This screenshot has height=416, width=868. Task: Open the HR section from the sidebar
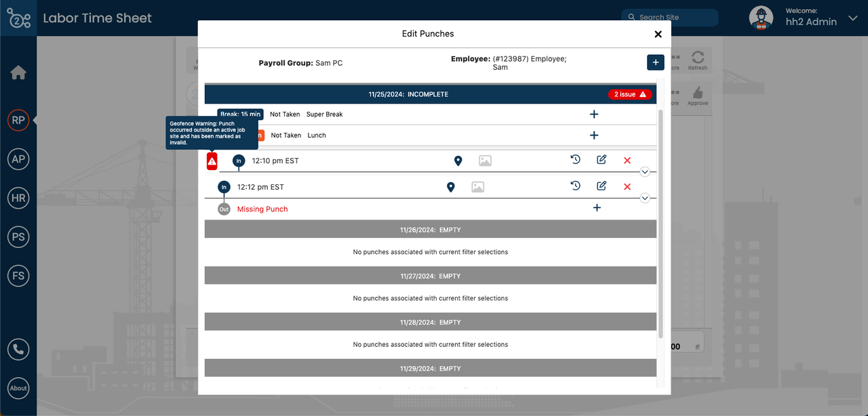coord(18,198)
